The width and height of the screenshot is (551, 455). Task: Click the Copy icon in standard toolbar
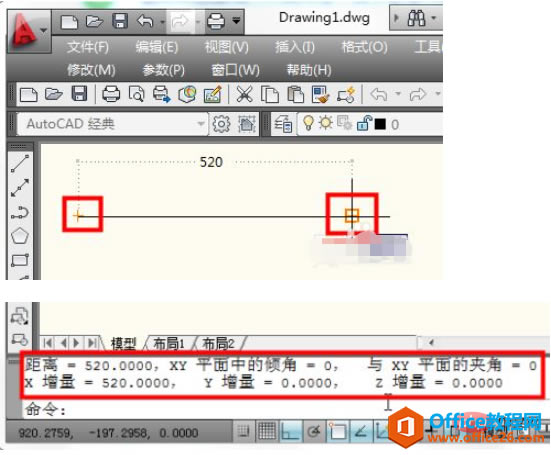point(270,94)
